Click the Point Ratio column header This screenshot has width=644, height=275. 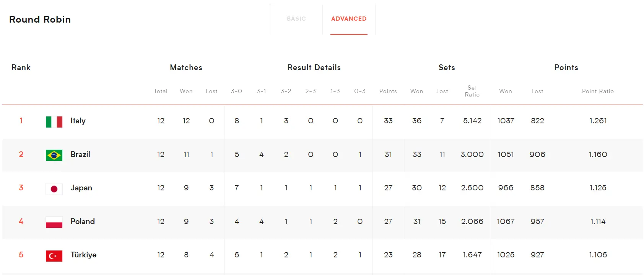pyautogui.click(x=598, y=91)
